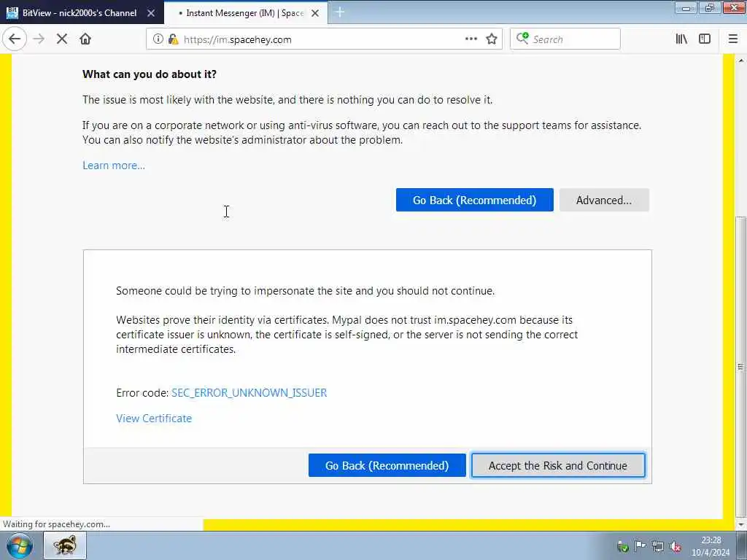Image resolution: width=747 pixels, height=560 pixels.
Task: Toggle the sidebar view icon
Action: coord(705,39)
